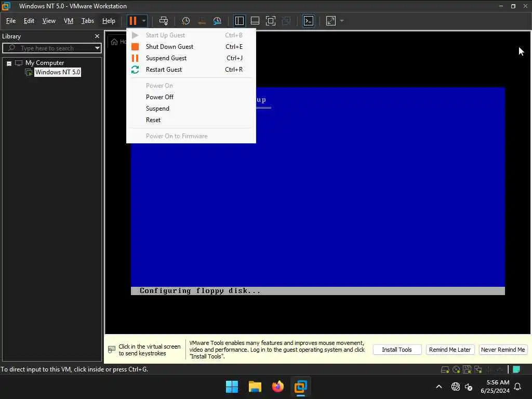532x399 pixels.
Task: Close the Library panel
Action: (x=97, y=36)
